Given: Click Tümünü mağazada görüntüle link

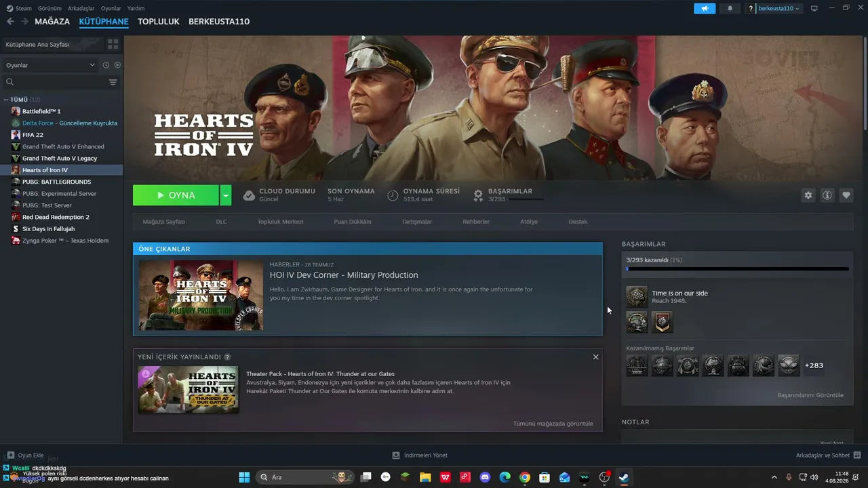Looking at the screenshot, I should coord(553,424).
